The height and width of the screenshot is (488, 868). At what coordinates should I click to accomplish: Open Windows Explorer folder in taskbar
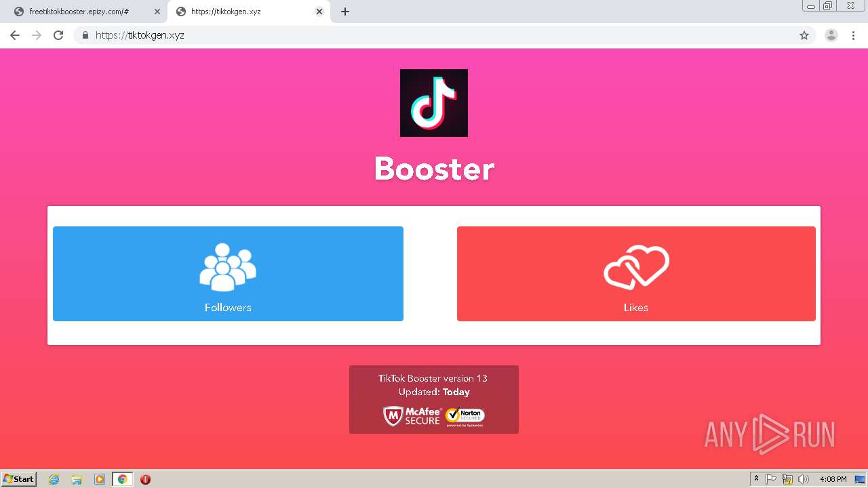click(77, 479)
